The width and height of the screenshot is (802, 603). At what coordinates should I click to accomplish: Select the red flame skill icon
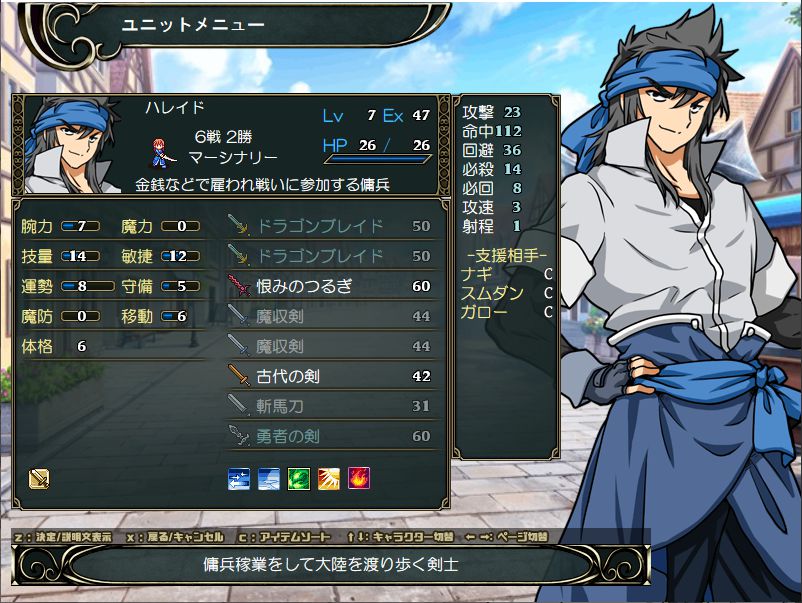coord(359,479)
